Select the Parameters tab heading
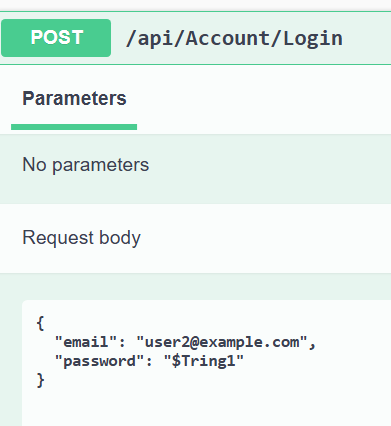Viewport: 391px width, 426px height. pos(74,98)
